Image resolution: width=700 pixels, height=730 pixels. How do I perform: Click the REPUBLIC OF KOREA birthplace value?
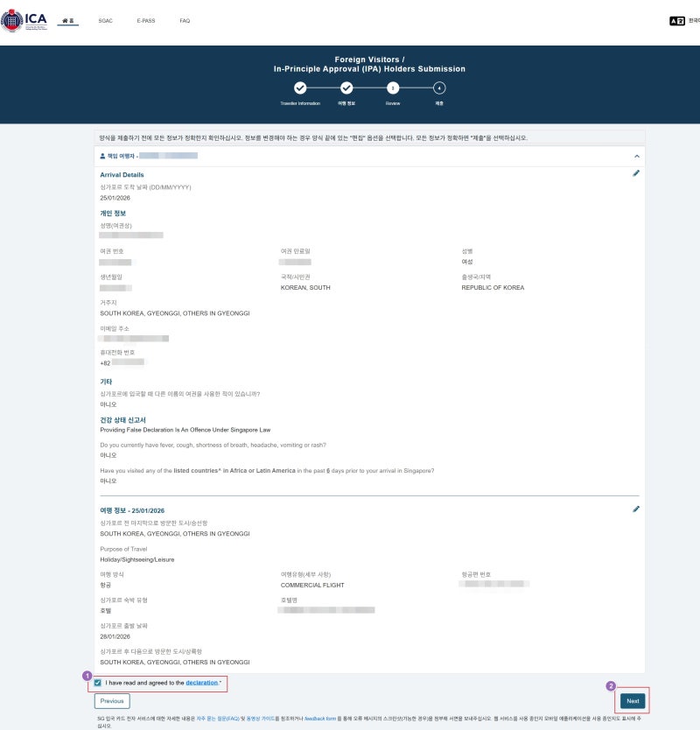point(493,288)
